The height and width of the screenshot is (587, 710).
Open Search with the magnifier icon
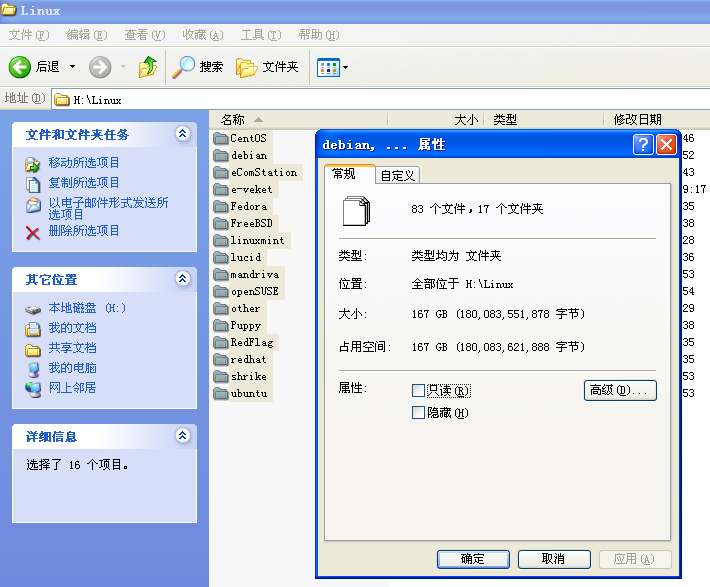[x=184, y=67]
